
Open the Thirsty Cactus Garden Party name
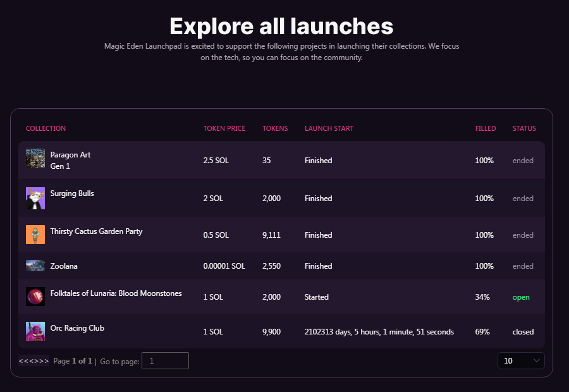pos(96,231)
